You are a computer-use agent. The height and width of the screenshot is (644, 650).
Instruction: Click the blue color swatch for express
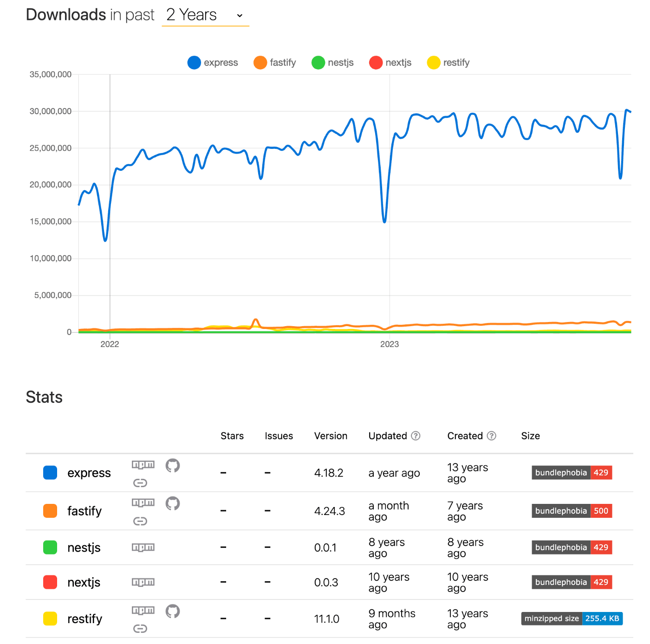[x=50, y=473]
